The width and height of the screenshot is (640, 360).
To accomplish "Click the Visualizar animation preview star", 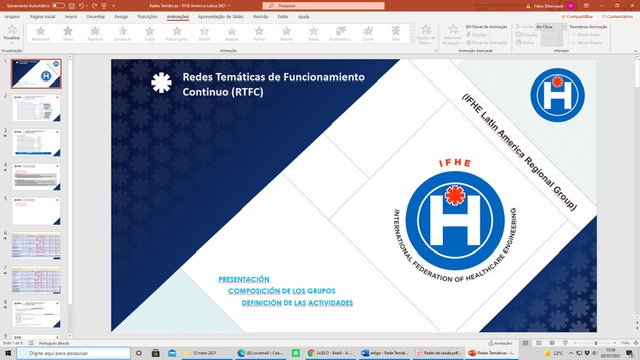I will point(11,33).
